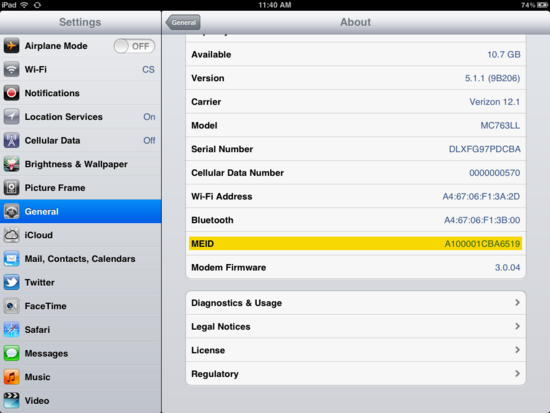550x413 pixels.
Task: Tap the sync activity spinner in status bar
Action: click(x=37, y=5)
